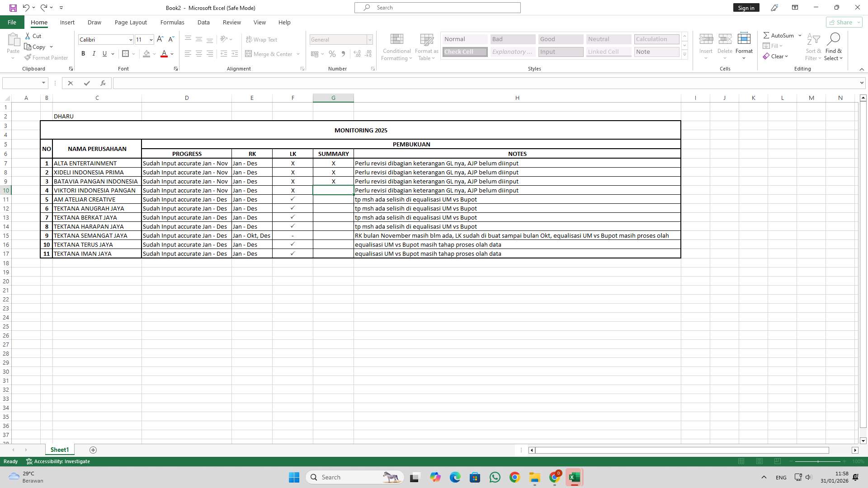Click the Increase Decimal icon
868x488 pixels.
[357, 54]
